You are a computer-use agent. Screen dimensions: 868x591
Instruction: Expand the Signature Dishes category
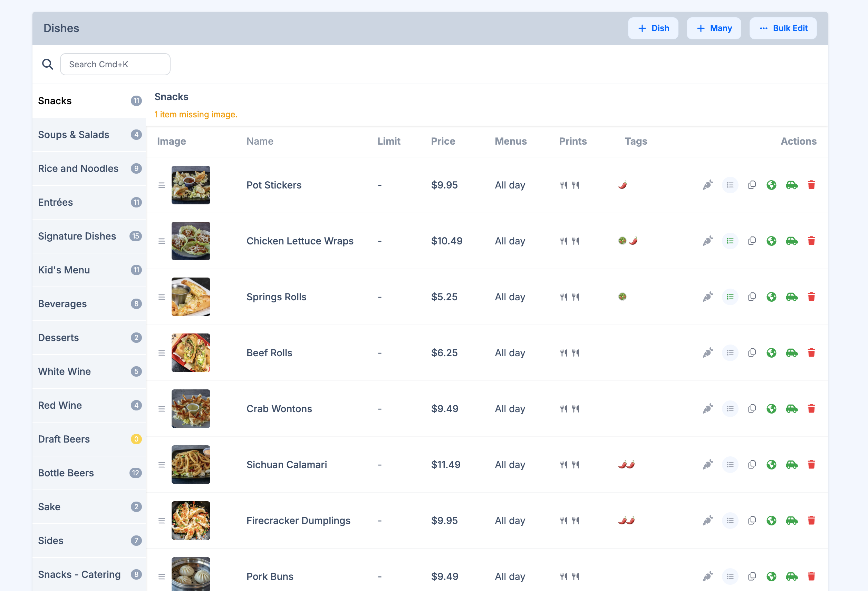coord(77,236)
